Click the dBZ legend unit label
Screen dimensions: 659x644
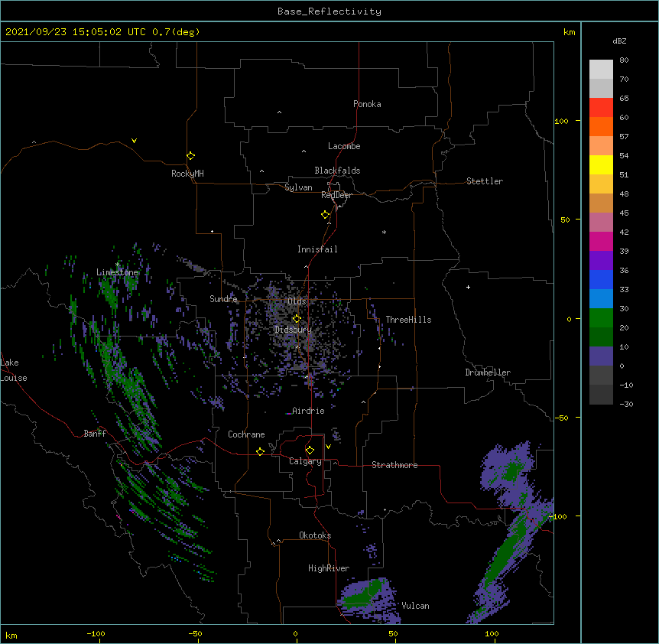coord(619,41)
